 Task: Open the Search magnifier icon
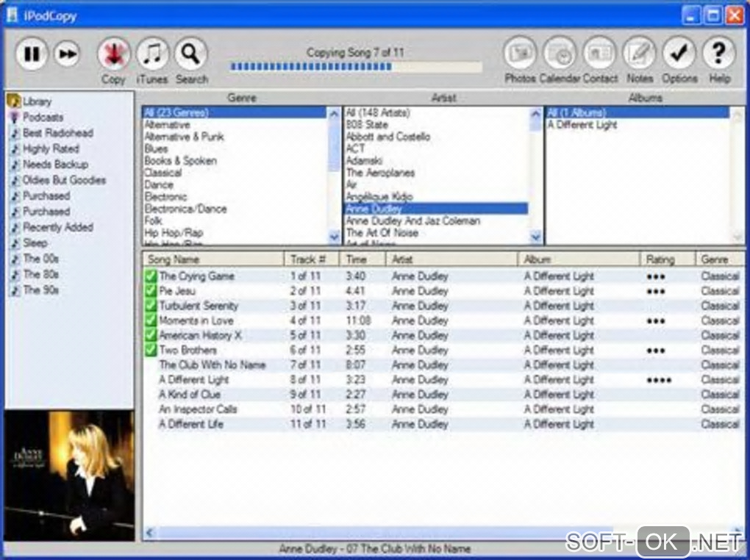191,54
